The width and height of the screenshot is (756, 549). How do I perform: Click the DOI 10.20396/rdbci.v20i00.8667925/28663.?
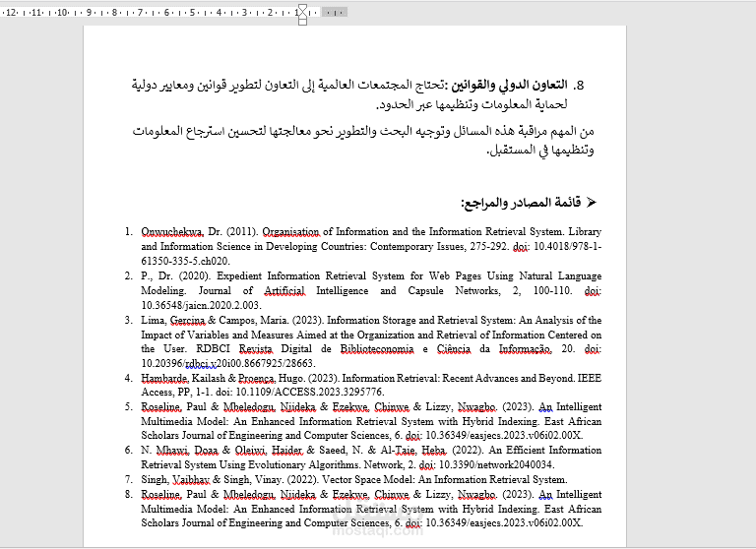coord(228,363)
